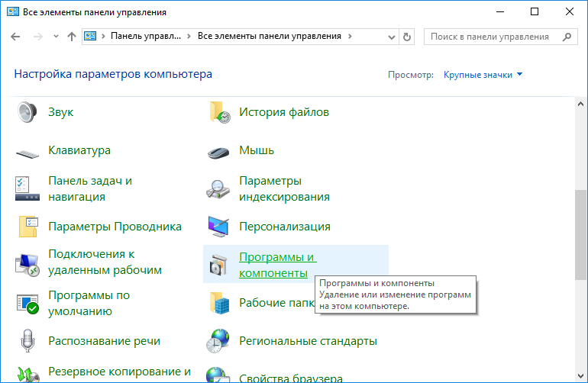588x383 pixels.
Task: Open Региональные стандарты link
Action: pyautogui.click(x=308, y=340)
